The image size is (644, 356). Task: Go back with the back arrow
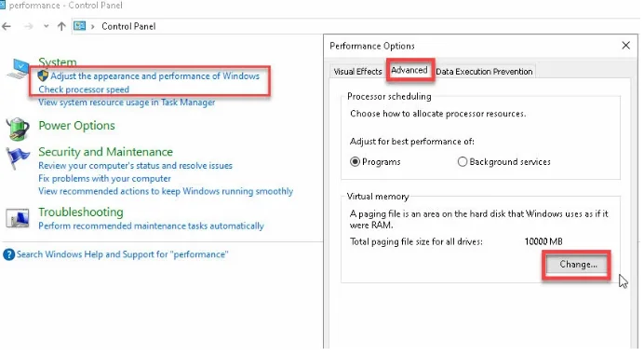click(7, 27)
